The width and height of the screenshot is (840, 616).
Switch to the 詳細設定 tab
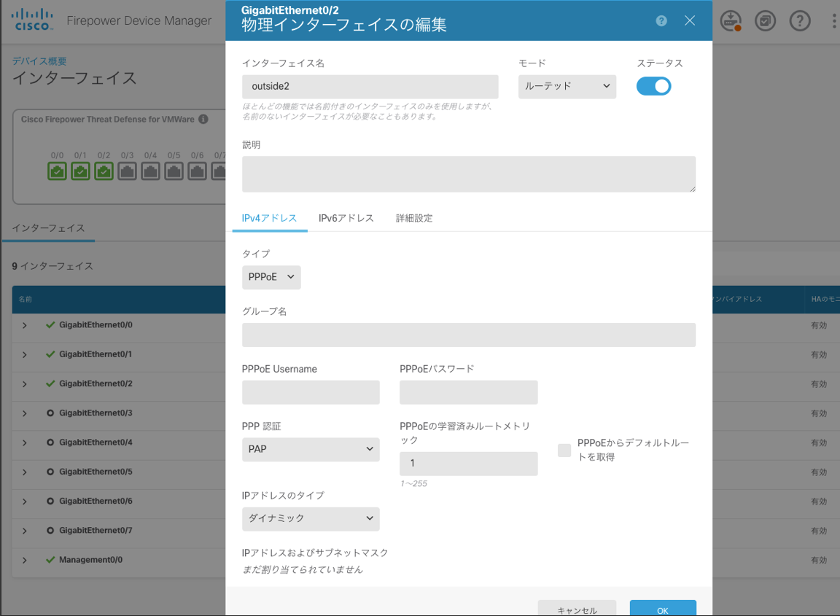414,218
